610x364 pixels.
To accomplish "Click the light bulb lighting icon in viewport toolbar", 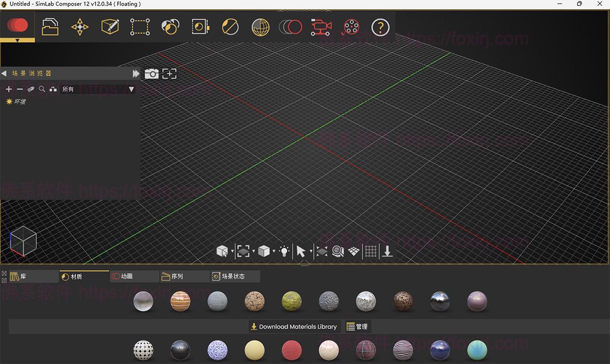I will pos(285,251).
